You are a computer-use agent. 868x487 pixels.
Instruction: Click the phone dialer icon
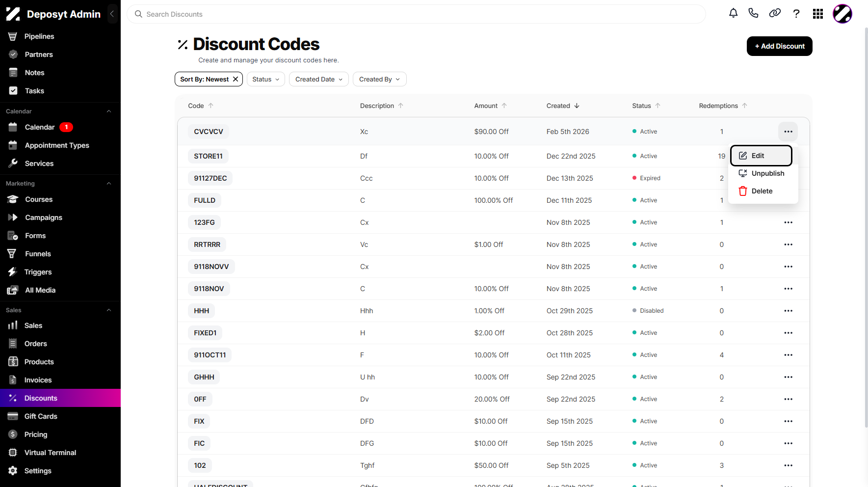754,14
